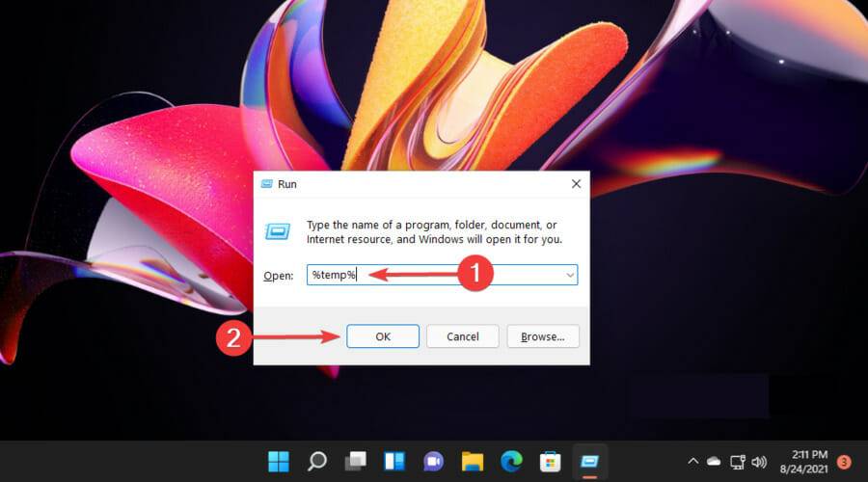Screen dimensions: 868x482
Task: Launch Microsoft Edge from the taskbar
Action: coord(511,462)
